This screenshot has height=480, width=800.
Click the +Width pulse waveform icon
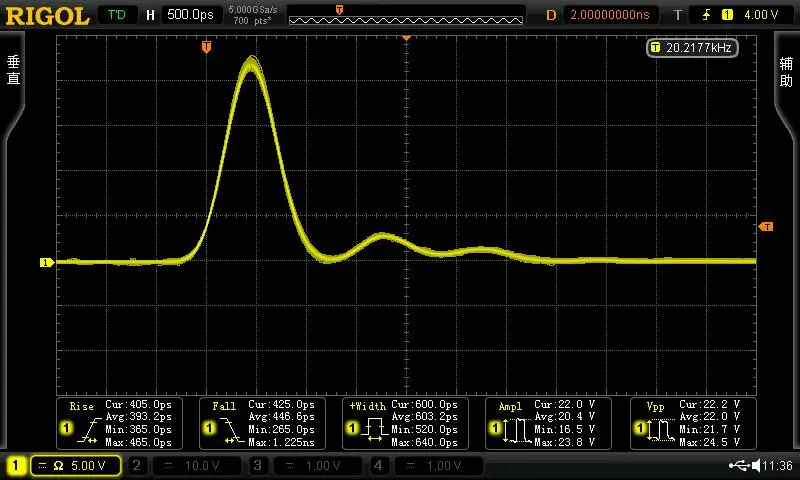click(375, 430)
